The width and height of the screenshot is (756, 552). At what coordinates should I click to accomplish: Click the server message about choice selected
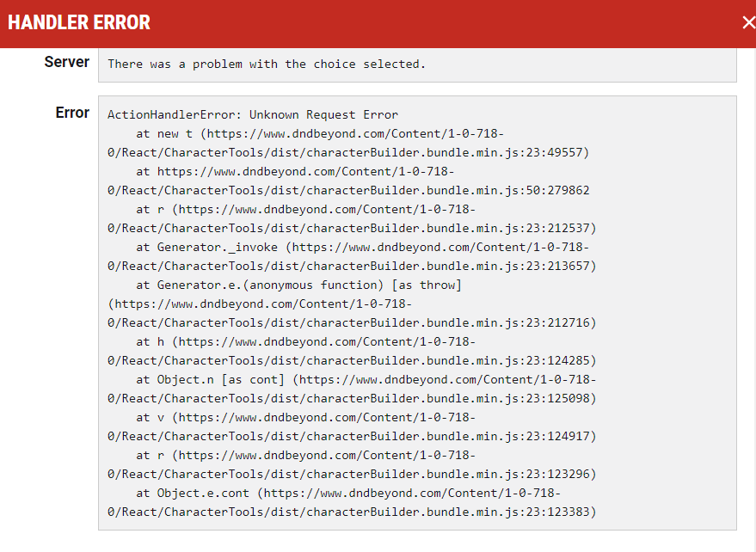267,64
